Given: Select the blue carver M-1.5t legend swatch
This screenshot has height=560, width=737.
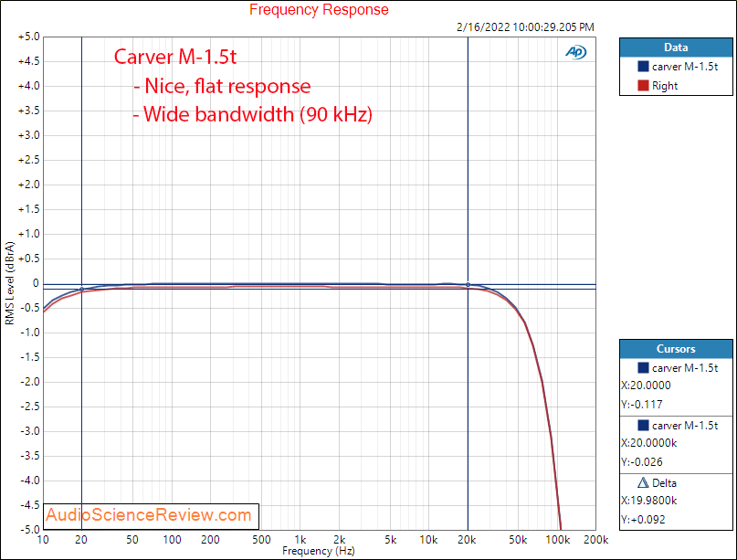Looking at the screenshot, I should pyautogui.click(x=643, y=67).
